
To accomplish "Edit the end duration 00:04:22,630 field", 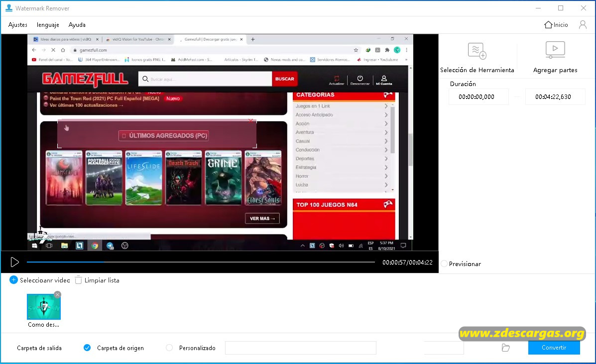I will pos(555,97).
